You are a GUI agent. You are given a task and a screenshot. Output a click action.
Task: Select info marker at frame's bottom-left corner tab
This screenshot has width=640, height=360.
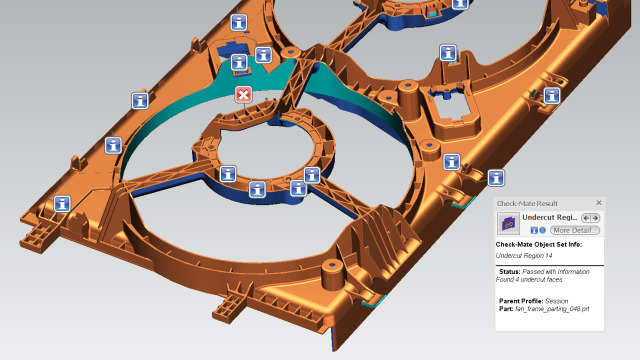tap(62, 203)
